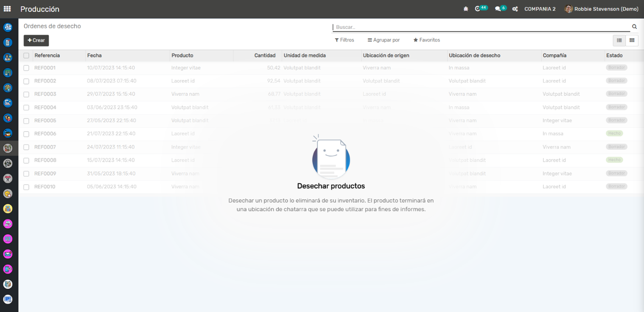Expand the Favoritos dropdown
This screenshot has width=644, height=312.
[x=426, y=40]
